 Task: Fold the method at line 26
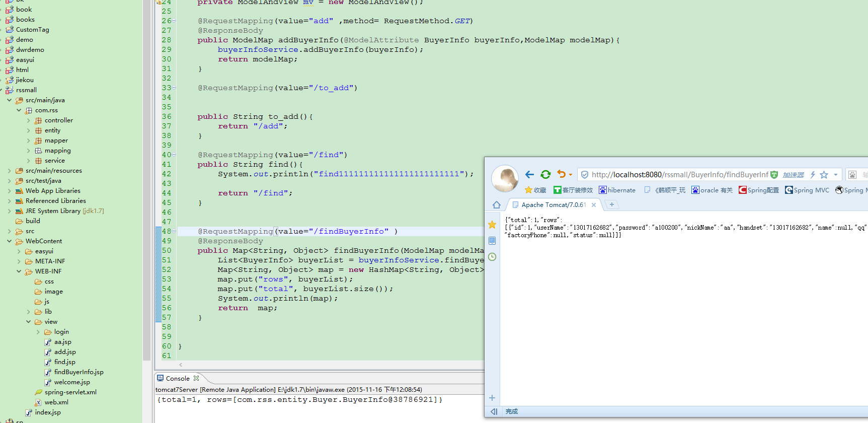(x=174, y=21)
